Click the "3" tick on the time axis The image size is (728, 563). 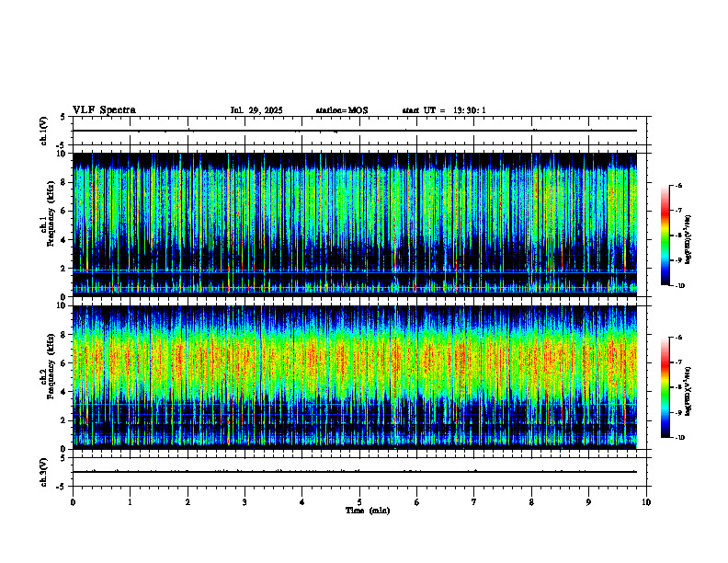coord(245,502)
